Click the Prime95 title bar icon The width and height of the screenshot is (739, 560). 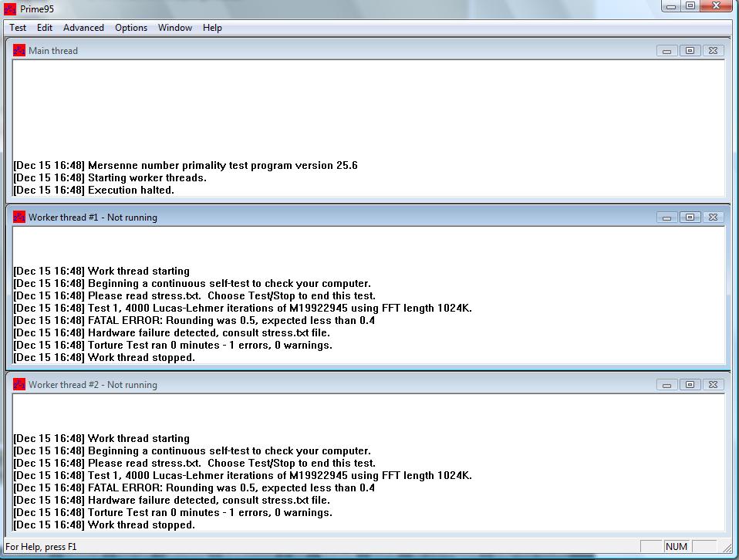pos(10,8)
